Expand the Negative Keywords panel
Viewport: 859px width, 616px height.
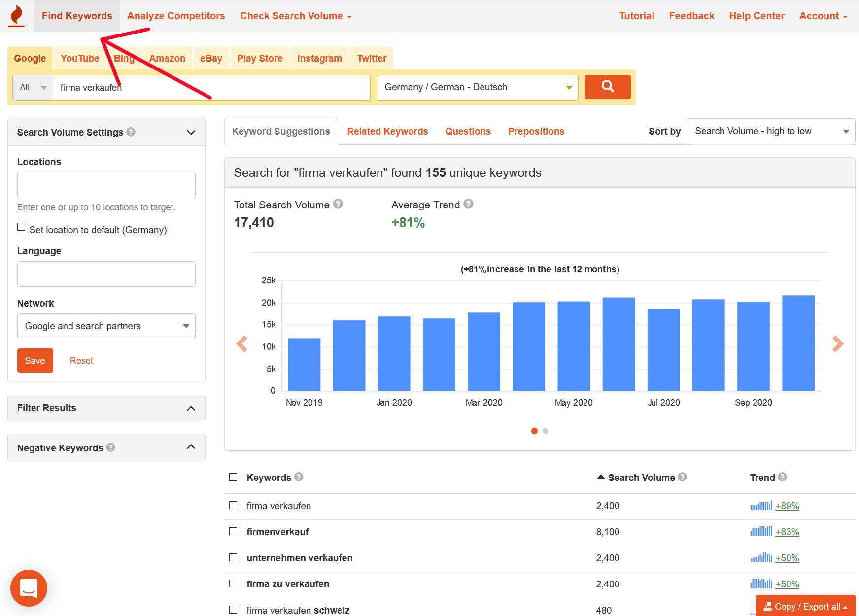coord(191,447)
